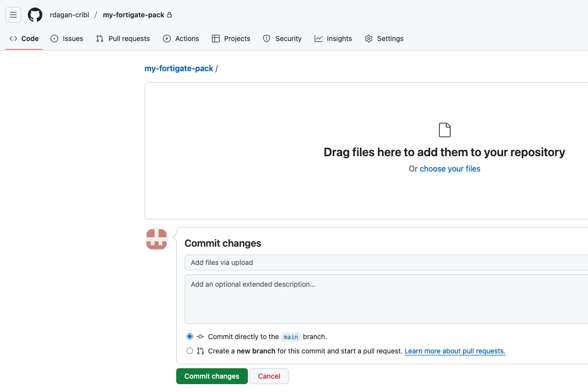Select 'Create a new branch' radio option
Image resolution: width=588 pixels, height=392 pixels.
[190, 350]
